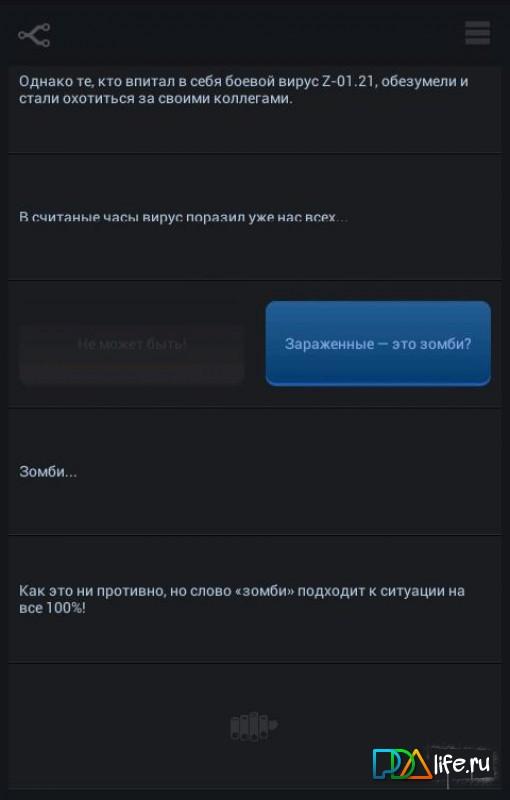Tap the typing indicator icon below the messages
The height and width of the screenshot is (800, 510).
253,727
